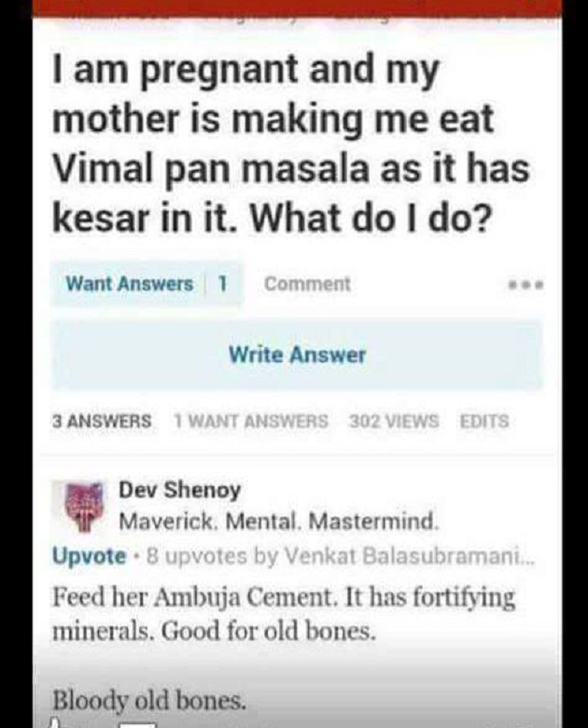Open the 302 VIEWS stats
The width and height of the screenshot is (588, 728).
394,421
